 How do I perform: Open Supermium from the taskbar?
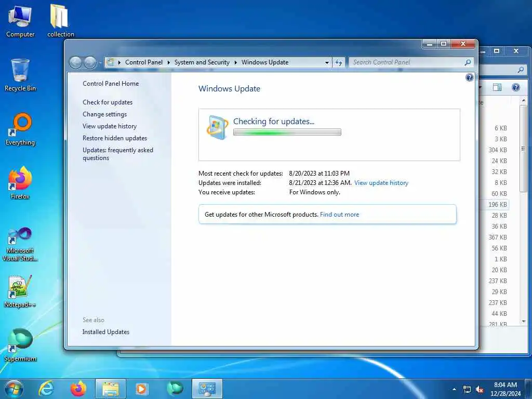pos(175,389)
